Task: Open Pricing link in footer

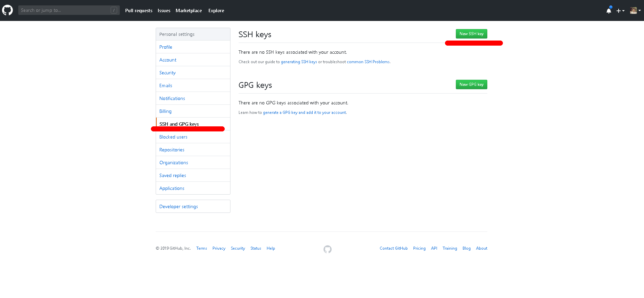Action: pyautogui.click(x=419, y=248)
